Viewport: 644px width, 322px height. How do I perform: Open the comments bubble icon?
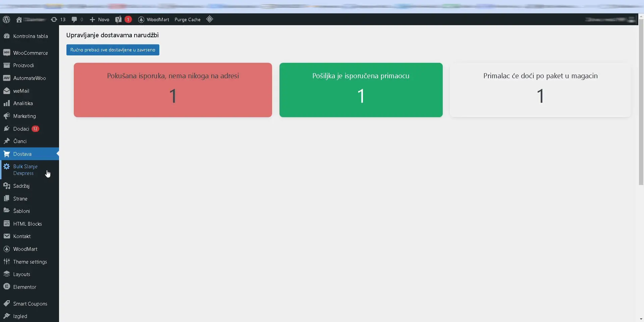coord(74,19)
